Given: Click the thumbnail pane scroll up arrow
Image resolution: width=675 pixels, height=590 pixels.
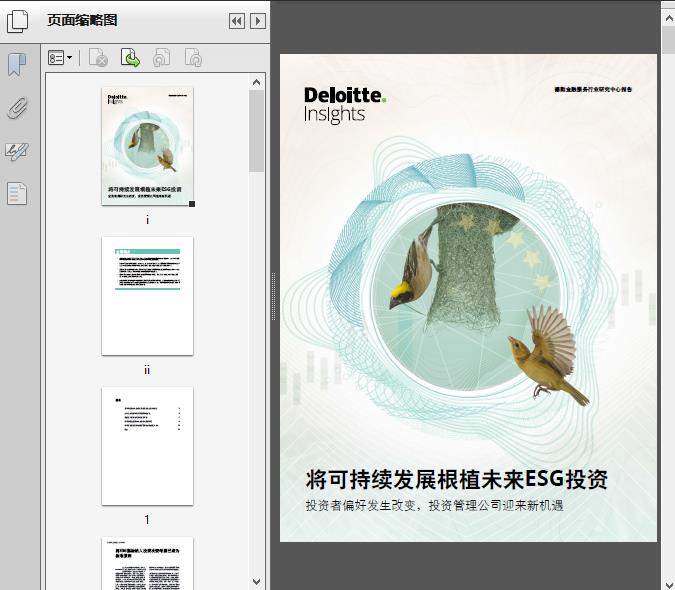Looking at the screenshot, I should (x=257, y=82).
